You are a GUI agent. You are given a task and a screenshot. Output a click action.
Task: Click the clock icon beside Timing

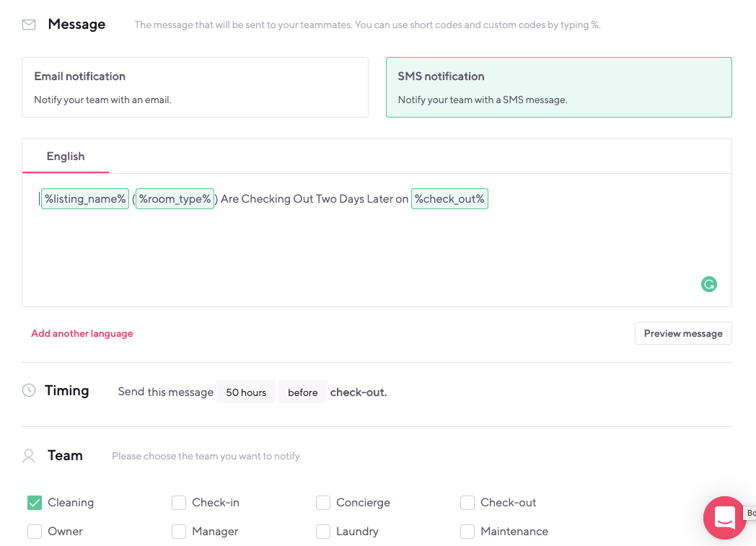(29, 390)
